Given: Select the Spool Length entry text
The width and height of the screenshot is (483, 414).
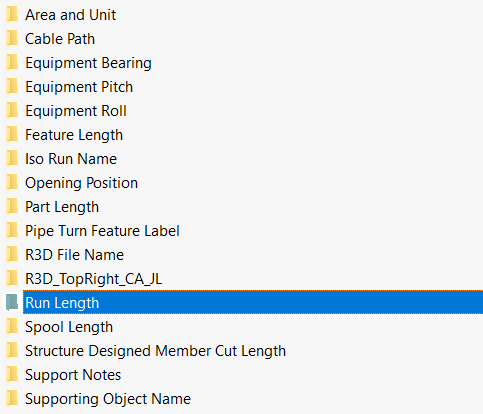Looking at the screenshot, I should tap(69, 327).
